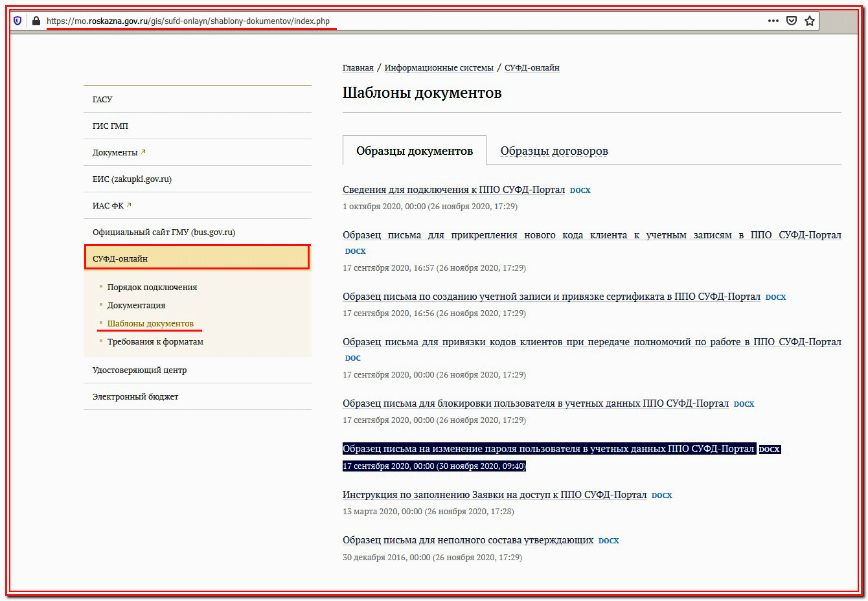Click DOCX label after неполного состава утверждающих
This screenshot has height=601, width=868.
tap(609, 541)
